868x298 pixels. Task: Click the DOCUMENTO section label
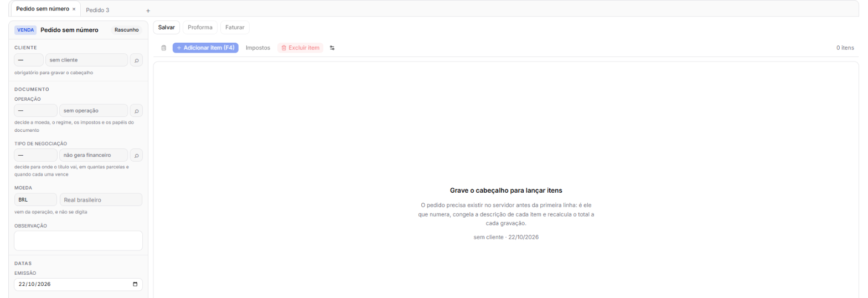pos(32,89)
